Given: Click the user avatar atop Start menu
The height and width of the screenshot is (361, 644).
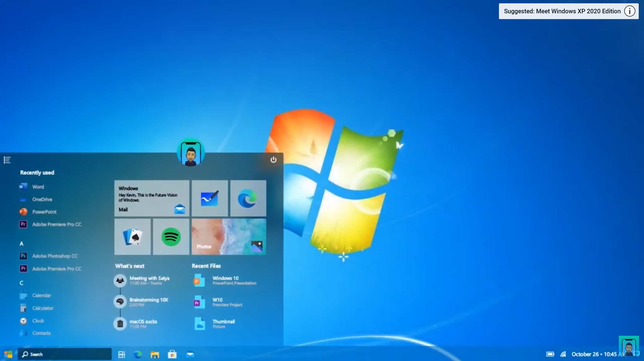Looking at the screenshot, I should (191, 152).
